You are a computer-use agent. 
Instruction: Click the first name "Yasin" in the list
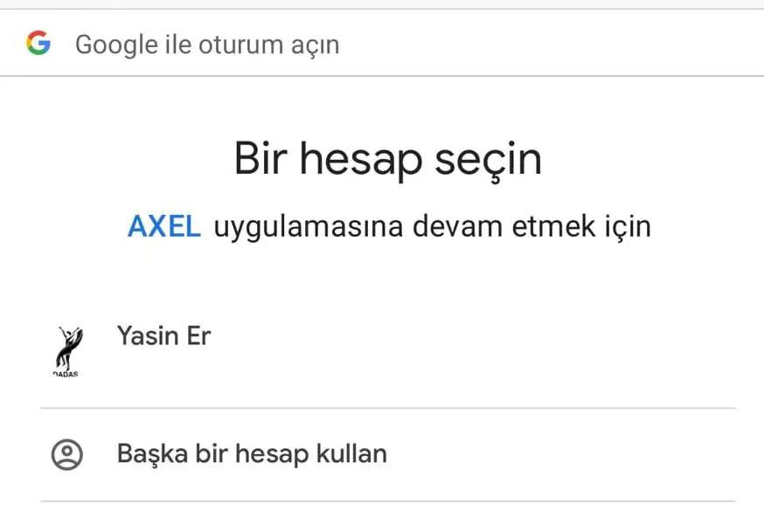click(149, 335)
